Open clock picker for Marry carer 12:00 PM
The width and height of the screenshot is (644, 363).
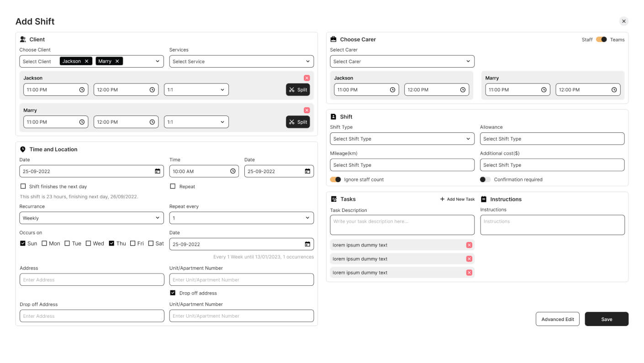(x=614, y=90)
